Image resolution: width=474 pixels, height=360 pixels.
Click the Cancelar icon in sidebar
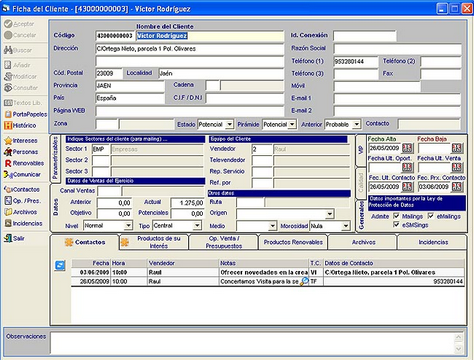click(8, 35)
